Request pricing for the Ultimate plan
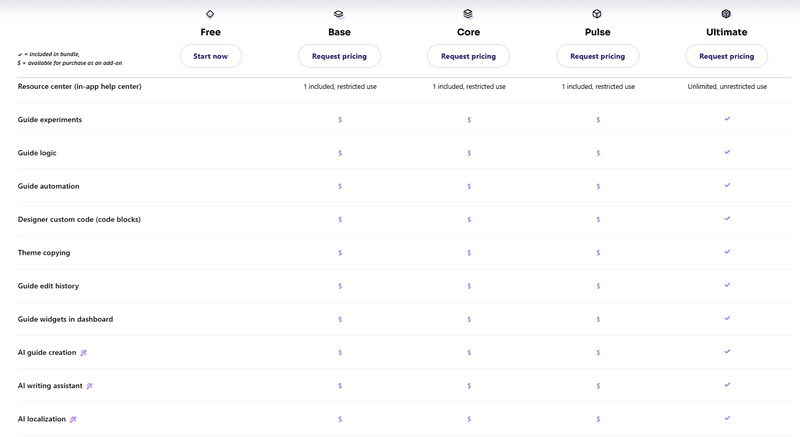This screenshot has width=800, height=437. [x=726, y=57]
